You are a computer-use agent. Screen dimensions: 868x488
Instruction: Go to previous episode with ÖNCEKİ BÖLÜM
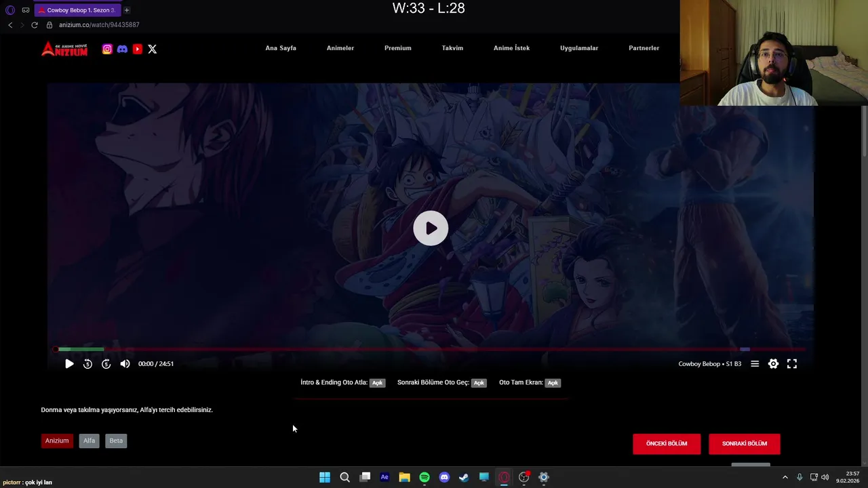667,444
